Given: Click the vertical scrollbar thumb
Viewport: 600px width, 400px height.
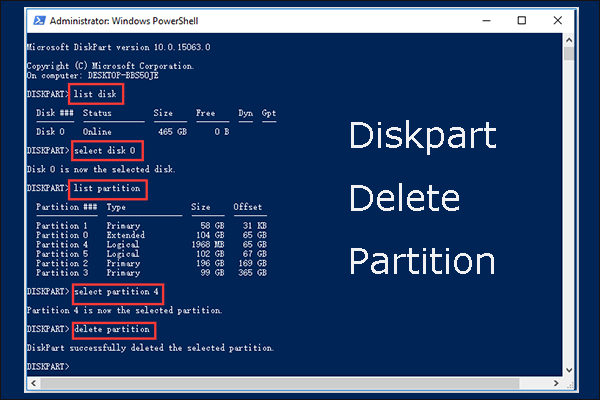Looking at the screenshot, I should tap(569, 53).
